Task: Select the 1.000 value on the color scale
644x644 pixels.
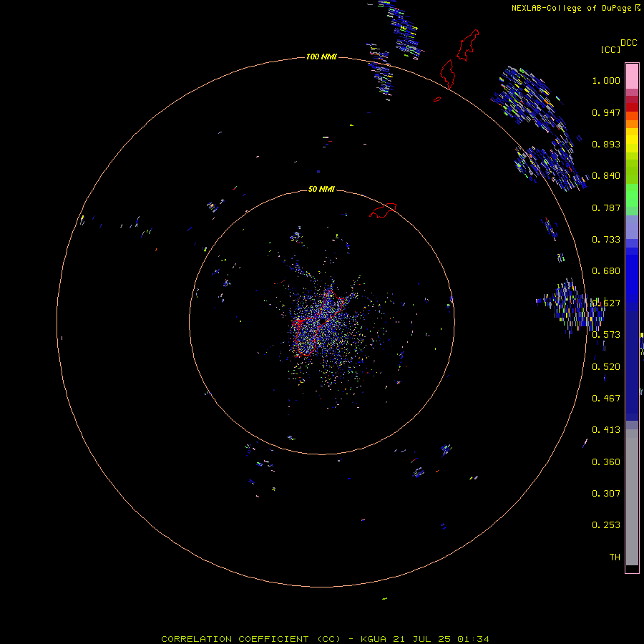Action: 606,80
